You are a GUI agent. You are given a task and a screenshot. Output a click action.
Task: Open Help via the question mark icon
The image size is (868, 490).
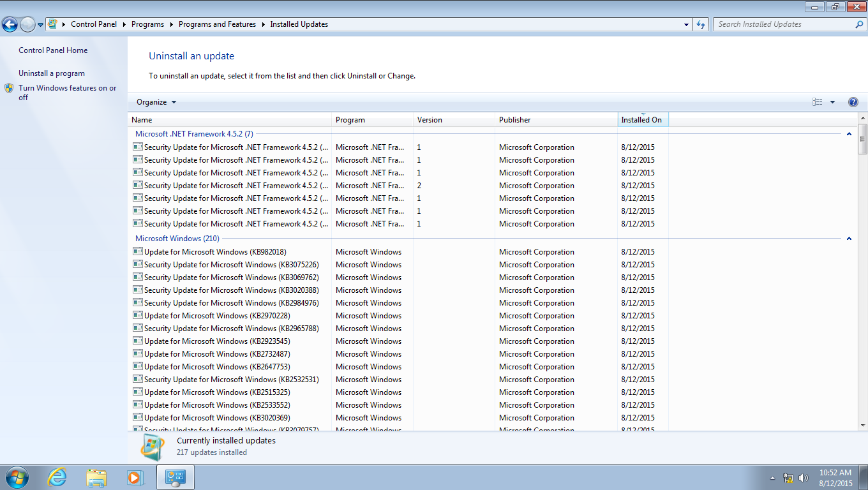[x=853, y=101]
